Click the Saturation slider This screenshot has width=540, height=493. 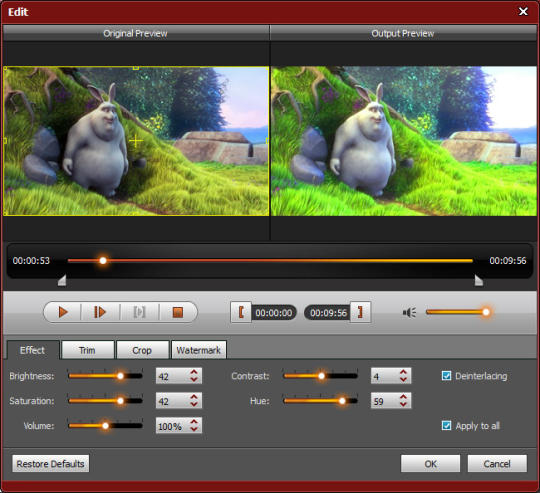pos(105,400)
